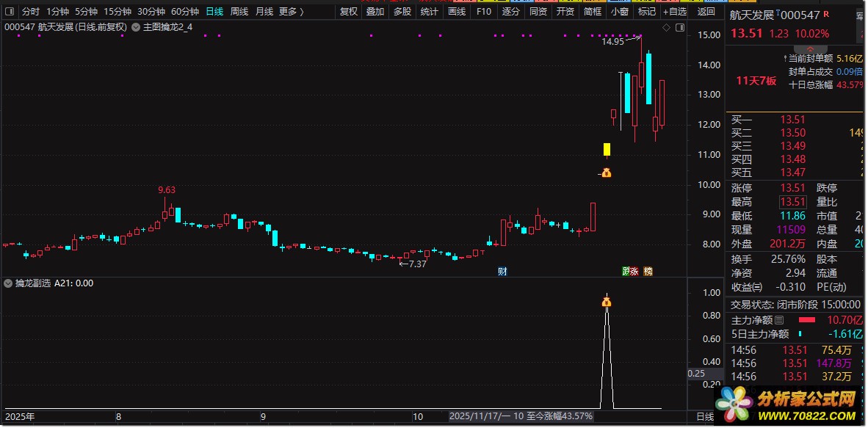The height and width of the screenshot is (428, 868).
Task: Click the 开资 toolbar button
Action: [565, 11]
